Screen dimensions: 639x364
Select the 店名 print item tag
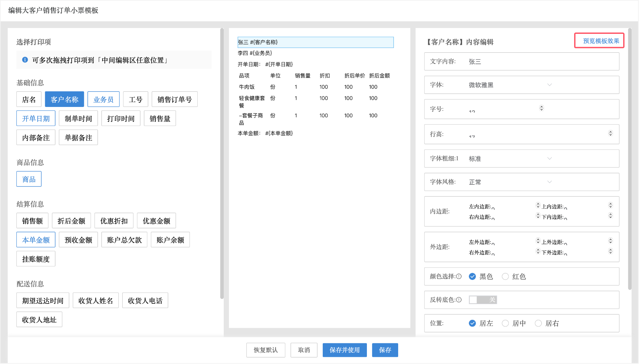(x=29, y=100)
